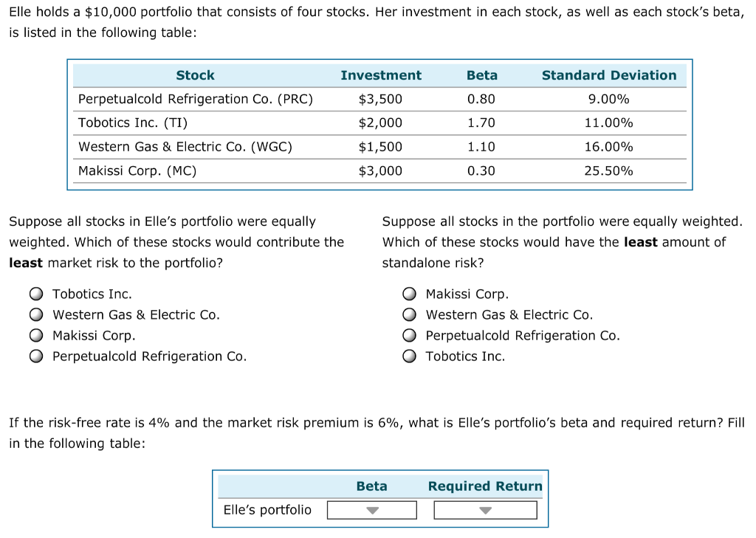756x538 pixels.
Task: Click the Makissi Corp. row in the table
Action: tap(195, 170)
